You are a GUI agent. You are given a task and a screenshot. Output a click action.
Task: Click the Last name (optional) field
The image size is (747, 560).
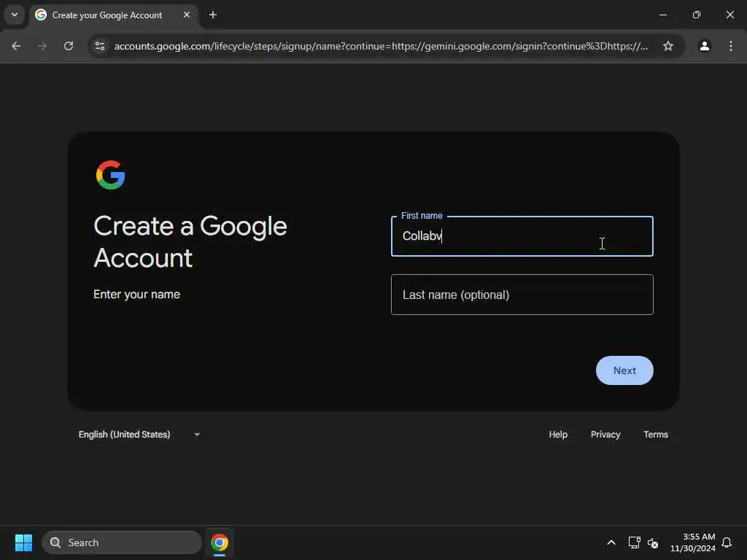[x=522, y=295]
